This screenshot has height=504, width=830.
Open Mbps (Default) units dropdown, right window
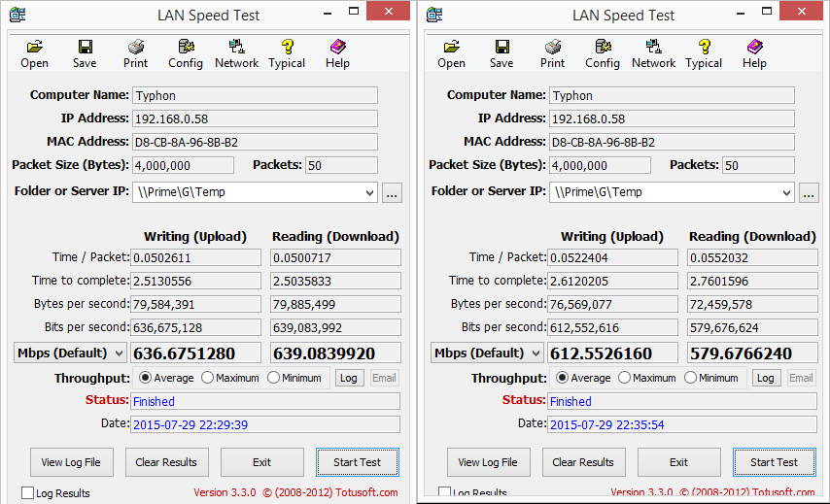[487, 353]
